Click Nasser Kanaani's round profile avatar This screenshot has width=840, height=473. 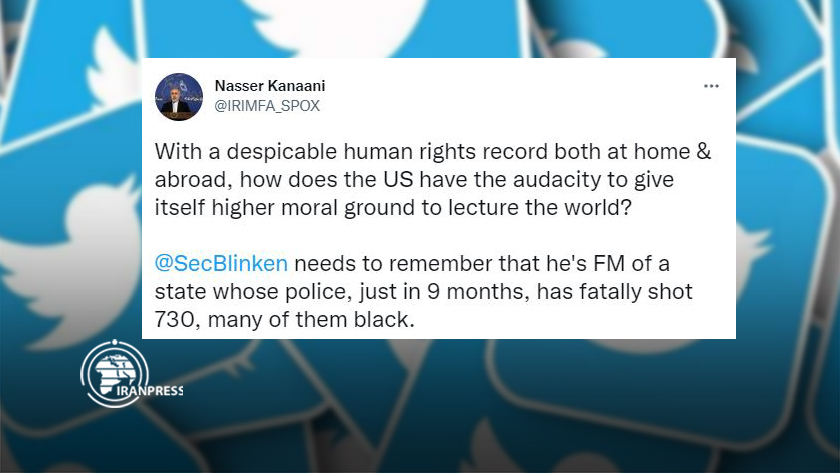coord(179,97)
